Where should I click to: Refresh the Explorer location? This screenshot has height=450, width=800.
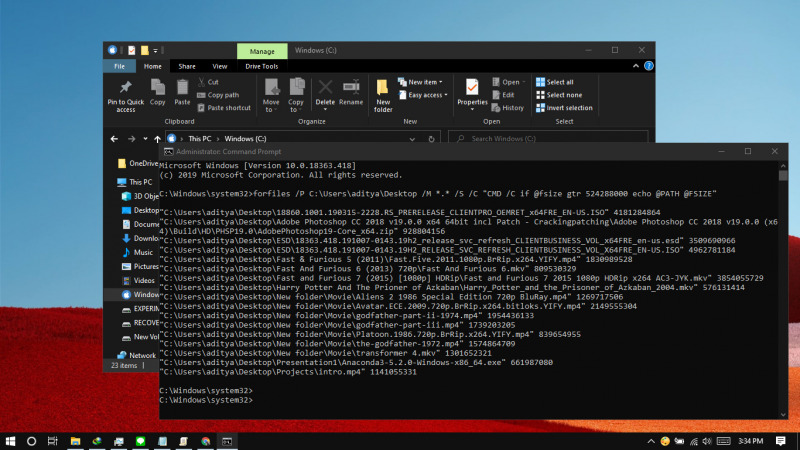tap(431, 139)
